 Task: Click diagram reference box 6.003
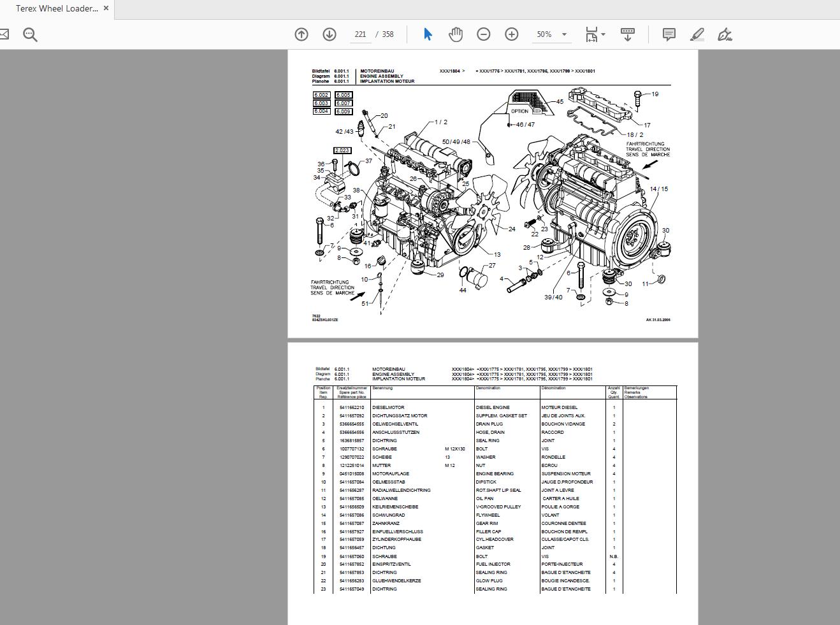(x=321, y=103)
